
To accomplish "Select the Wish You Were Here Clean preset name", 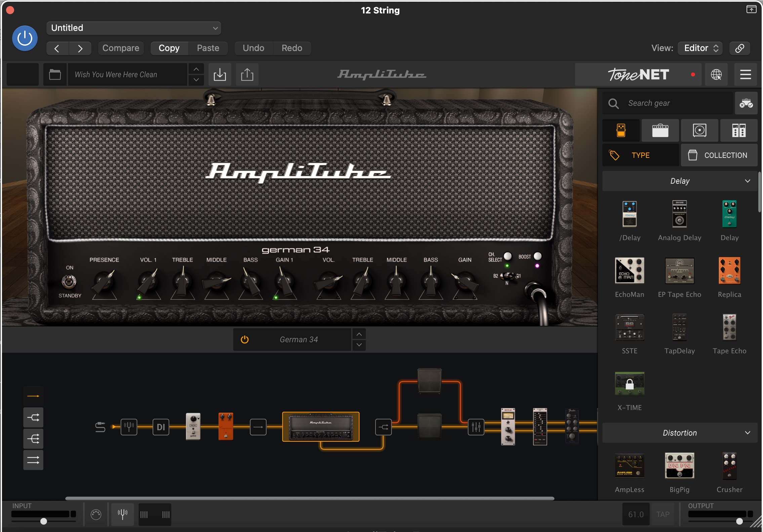I will tap(128, 75).
